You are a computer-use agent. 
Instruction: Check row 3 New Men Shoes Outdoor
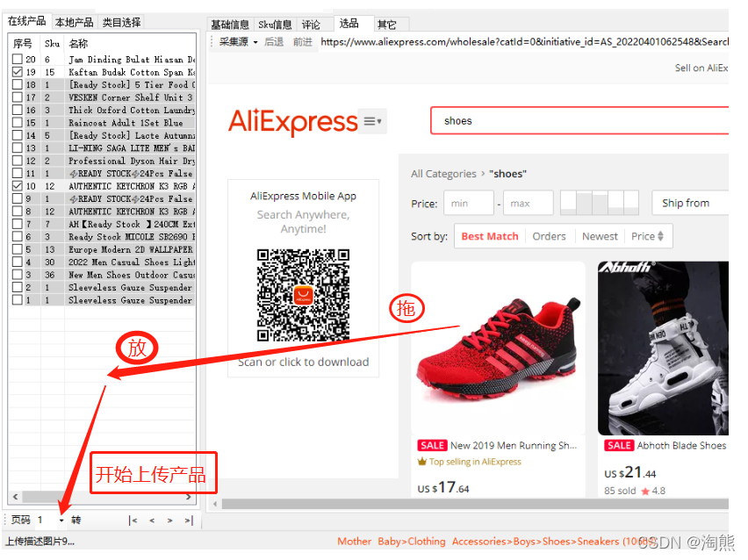(x=18, y=275)
